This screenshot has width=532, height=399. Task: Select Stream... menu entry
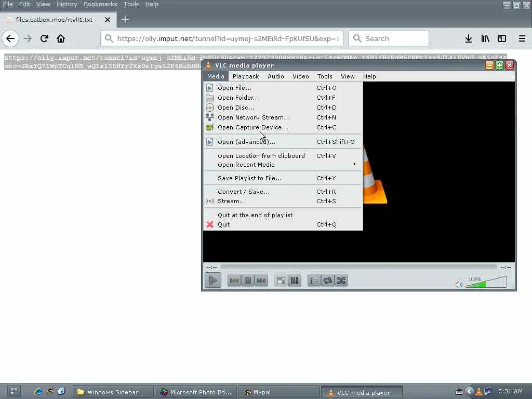pos(283,201)
